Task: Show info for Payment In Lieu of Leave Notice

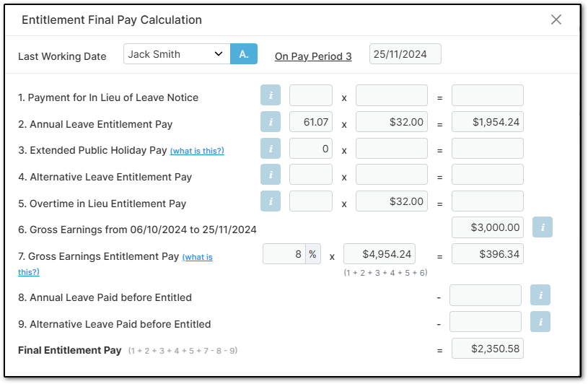Action: (271, 95)
